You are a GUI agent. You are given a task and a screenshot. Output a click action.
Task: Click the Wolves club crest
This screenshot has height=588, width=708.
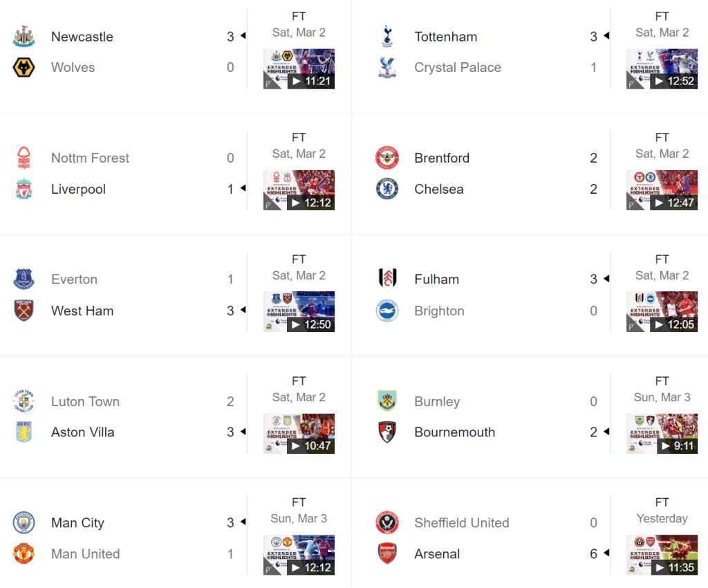click(x=24, y=68)
